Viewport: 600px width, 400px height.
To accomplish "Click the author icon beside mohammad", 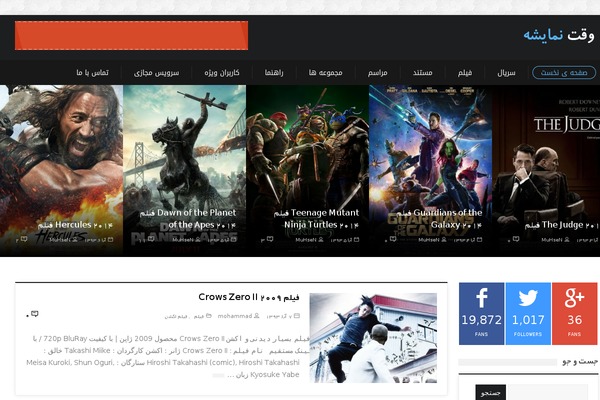I will point(256,316).
